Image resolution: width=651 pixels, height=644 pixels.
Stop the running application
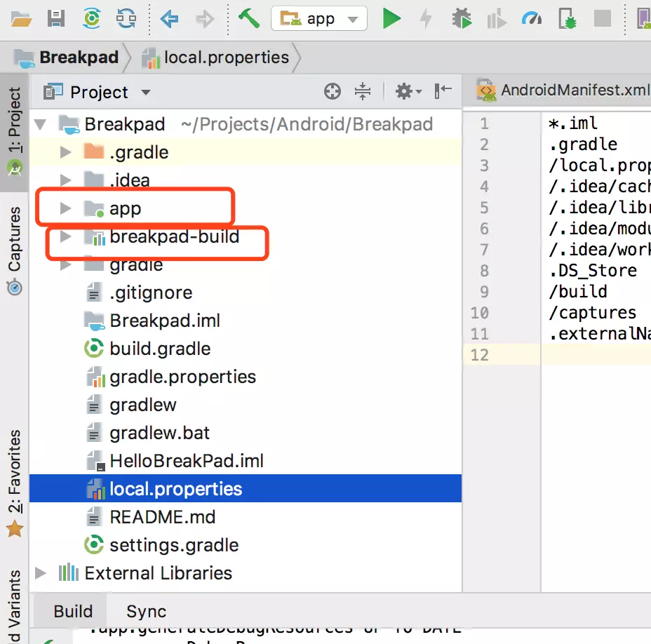pos(602,18)
